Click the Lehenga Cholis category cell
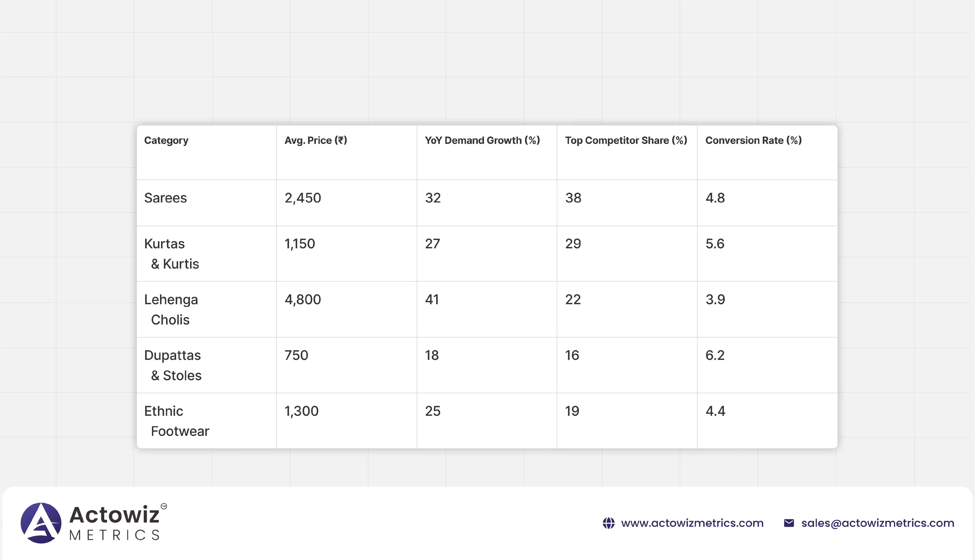The height and width of the screenshot is (560, 975). click(171, 310)
